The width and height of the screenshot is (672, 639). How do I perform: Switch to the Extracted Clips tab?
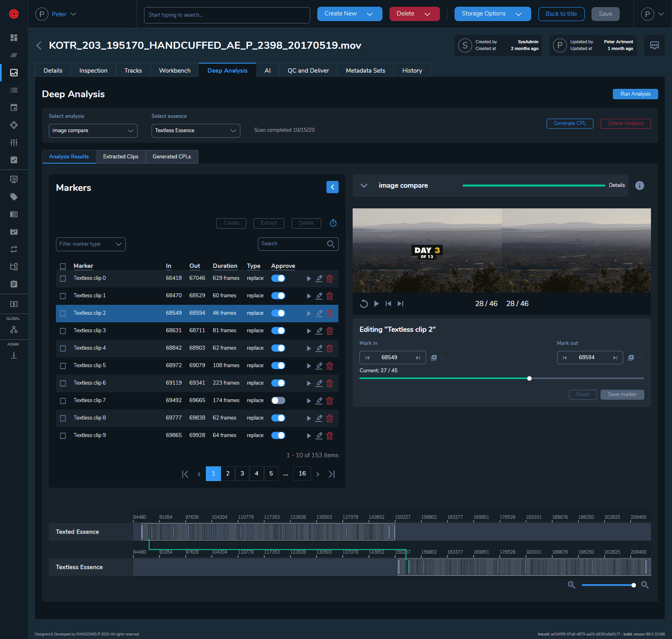(x=121, y=156)
